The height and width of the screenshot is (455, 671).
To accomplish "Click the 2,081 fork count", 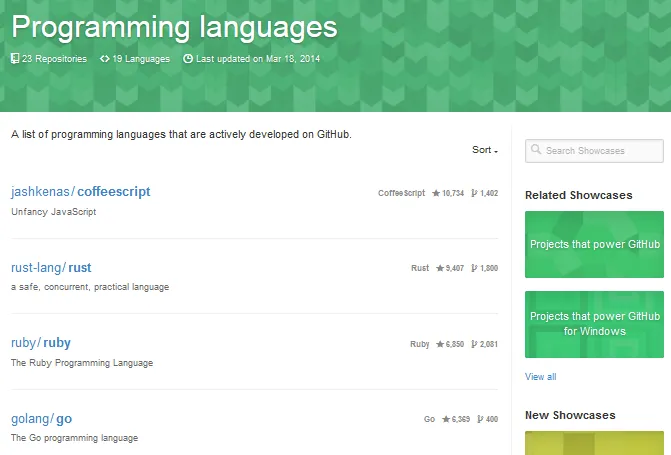I will (489, 344).
